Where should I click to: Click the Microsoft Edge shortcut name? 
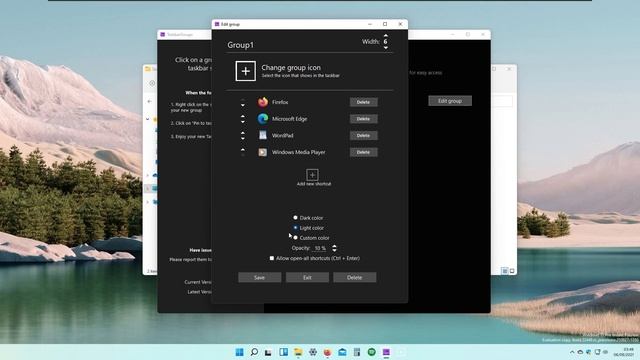[x=289, y=119]
